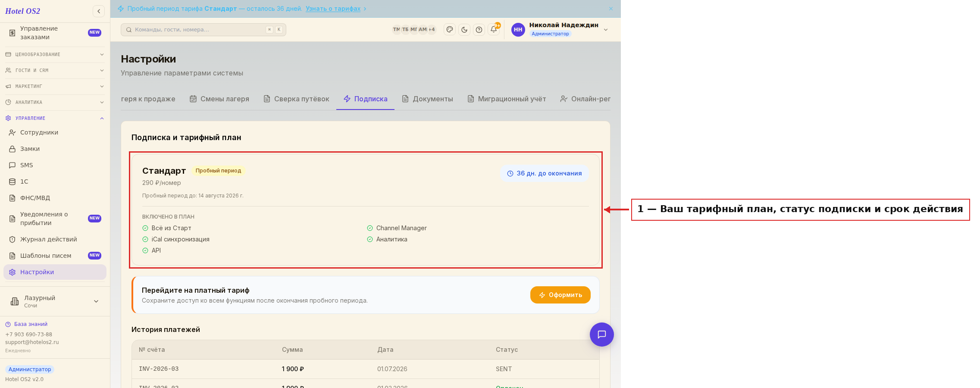Click the +4 more users badge

pos(432,30)
